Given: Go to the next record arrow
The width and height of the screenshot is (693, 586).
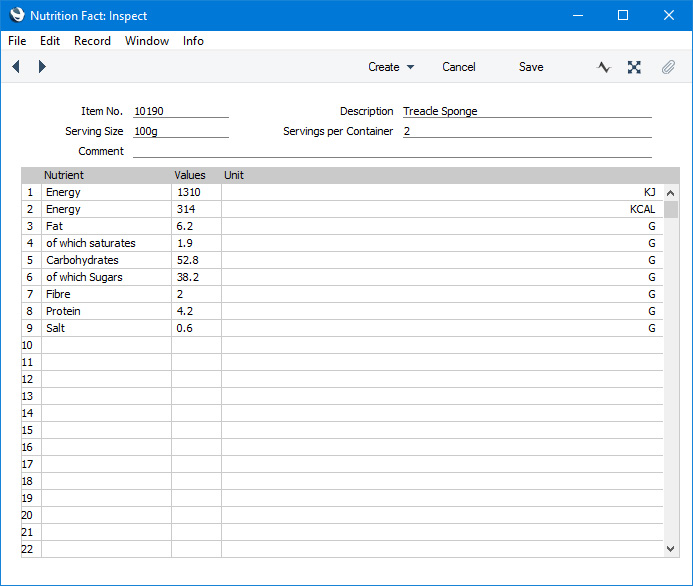Looking at the screenshot, I should tap(42, 67).
